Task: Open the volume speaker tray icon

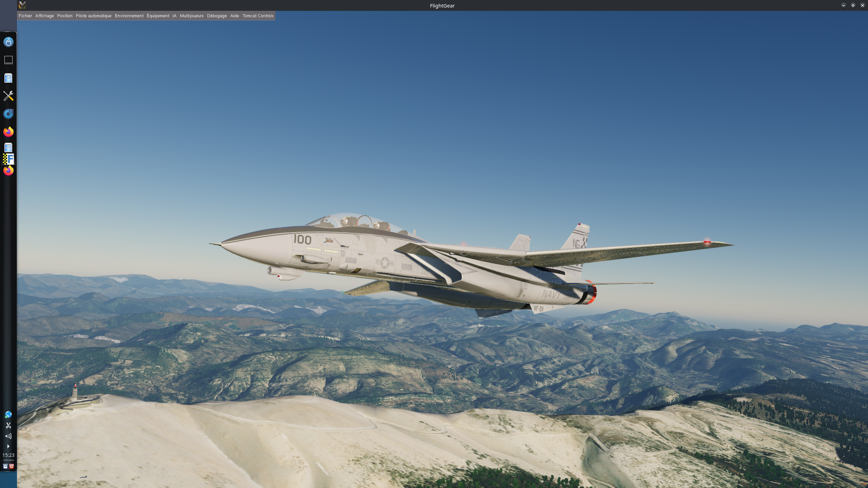Action: click(8, 436)
